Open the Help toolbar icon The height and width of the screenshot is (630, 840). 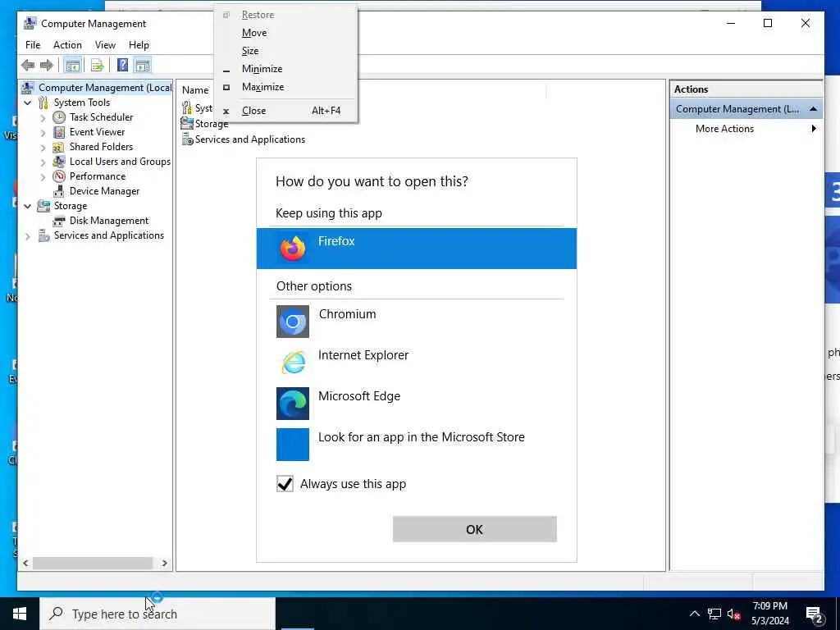click(123, 66)
